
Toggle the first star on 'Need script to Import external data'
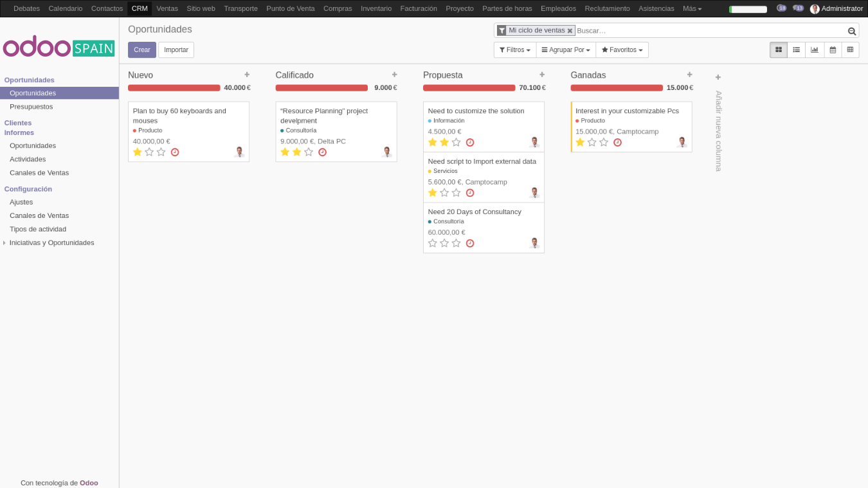tap(432, 192)
